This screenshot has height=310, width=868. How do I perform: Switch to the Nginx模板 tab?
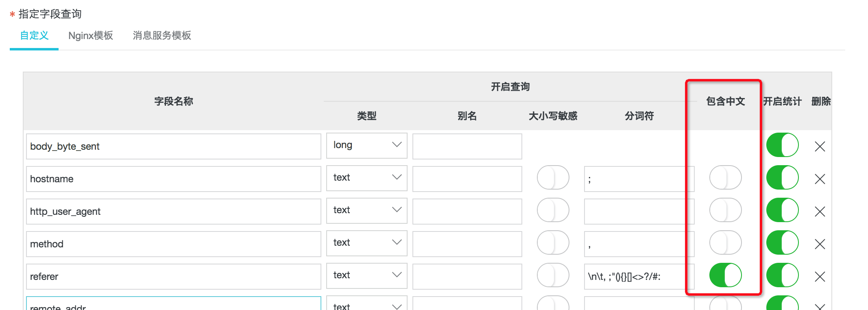click(91, 35)
